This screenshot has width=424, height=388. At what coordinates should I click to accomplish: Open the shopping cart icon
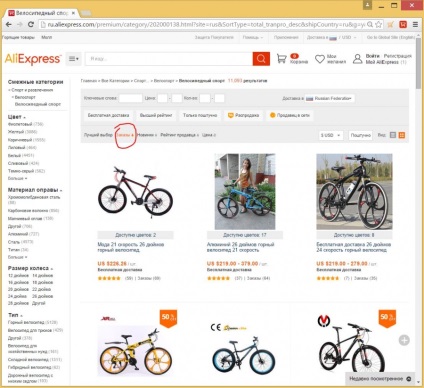282,59
